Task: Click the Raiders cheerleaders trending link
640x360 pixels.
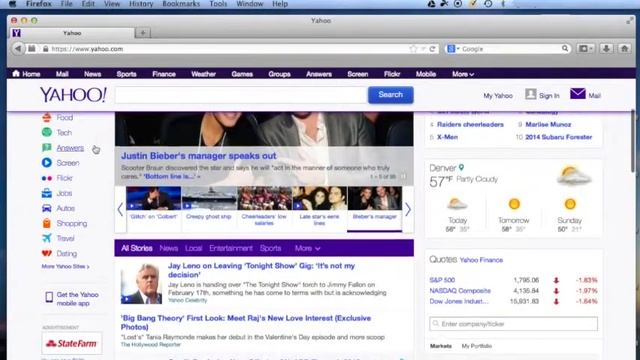Action: (x=470, y=124)
